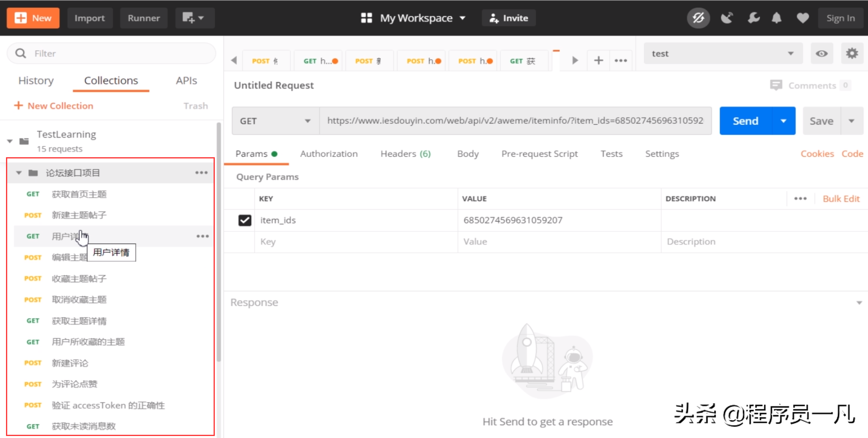Expand the Send button dropdown arrow
868x438 pixels.
tap(783, 121)
